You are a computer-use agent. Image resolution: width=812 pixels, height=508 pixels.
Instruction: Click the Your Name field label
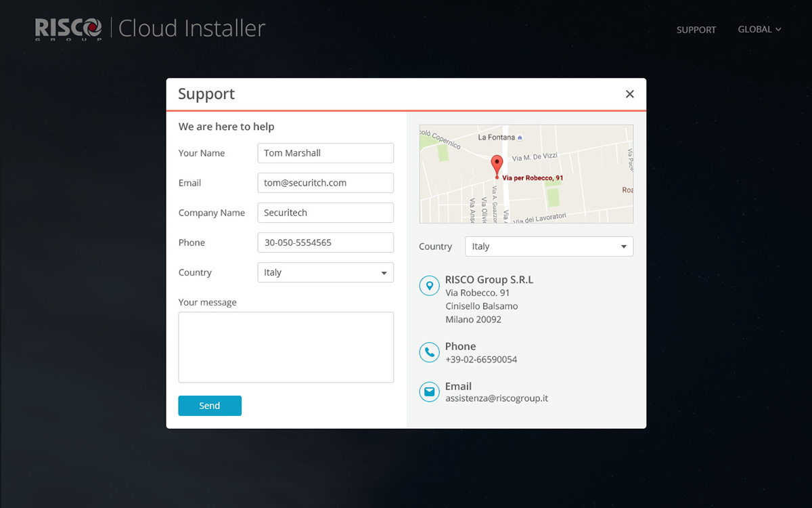(x=202, y=153)
